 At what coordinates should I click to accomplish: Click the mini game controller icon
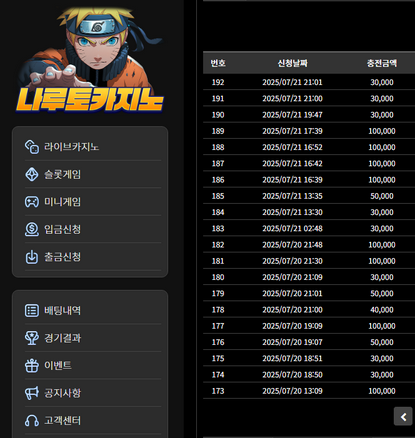coord(32,202)
